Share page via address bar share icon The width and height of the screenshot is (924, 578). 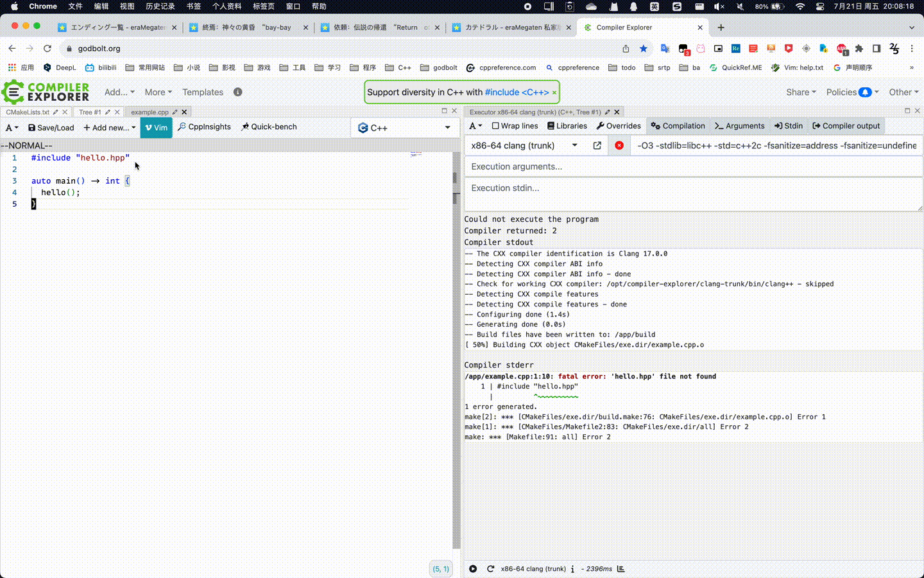click(626, 48)
